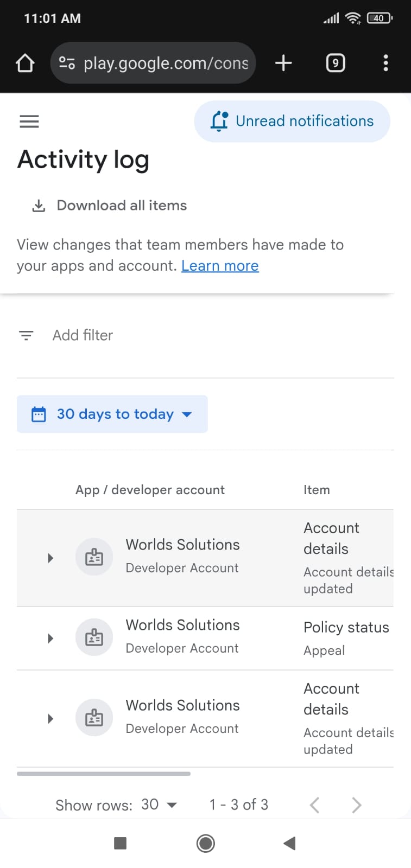
Task: Expand the first Worlds Solutions row
Action: point(50,558)
